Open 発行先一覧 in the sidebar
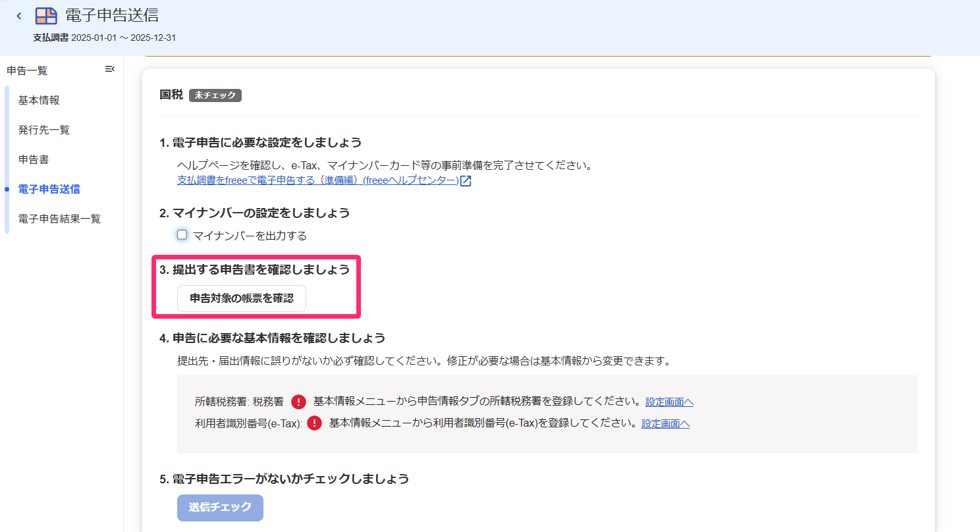 pos(44,130)
